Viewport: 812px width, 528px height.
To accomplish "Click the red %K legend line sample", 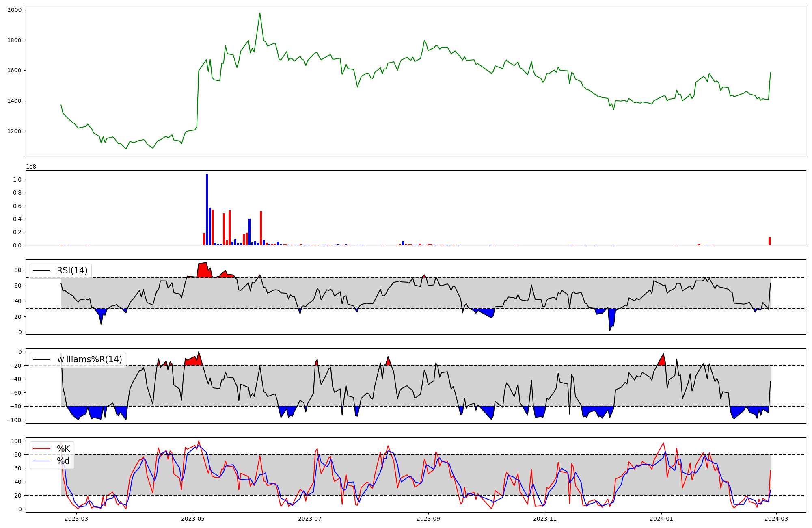I will (x=41, y=449).
